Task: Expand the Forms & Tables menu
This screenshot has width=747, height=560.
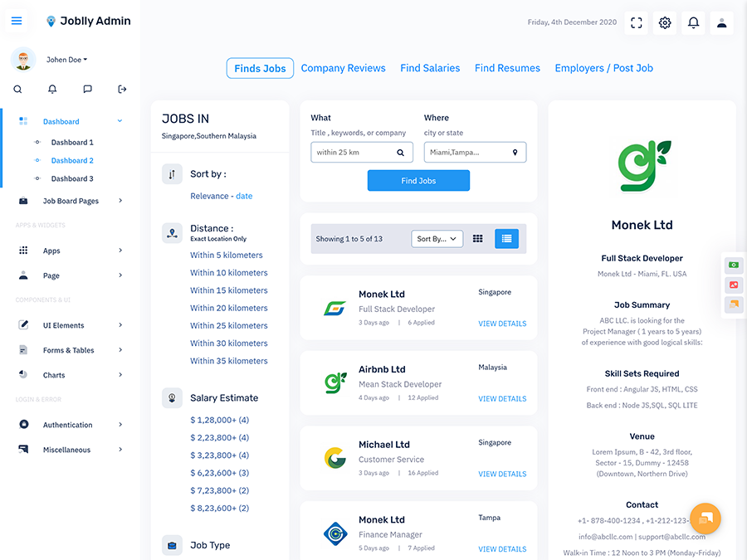Action: 71,350
